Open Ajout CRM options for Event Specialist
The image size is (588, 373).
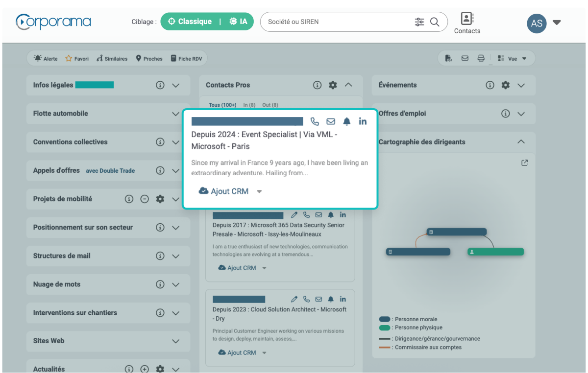pyautogui.click(x=260, y=191)
